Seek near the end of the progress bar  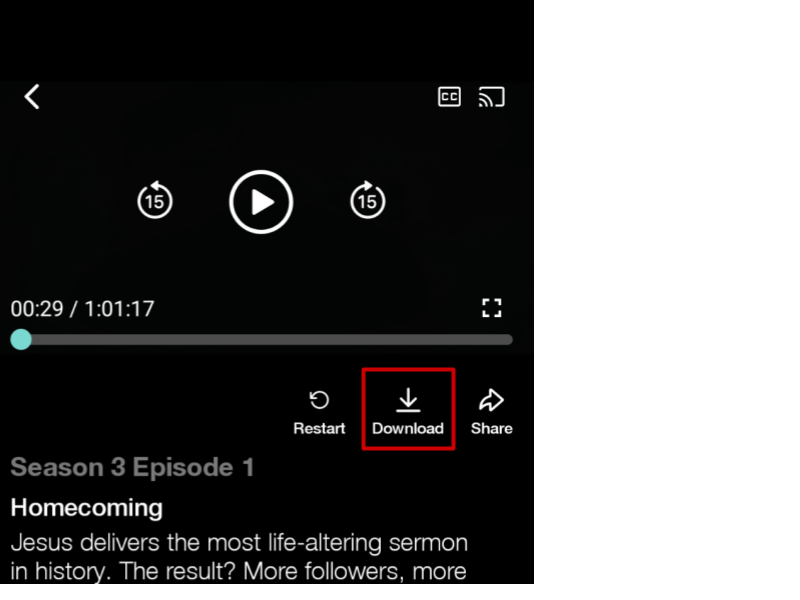click(x=503, y=340)
